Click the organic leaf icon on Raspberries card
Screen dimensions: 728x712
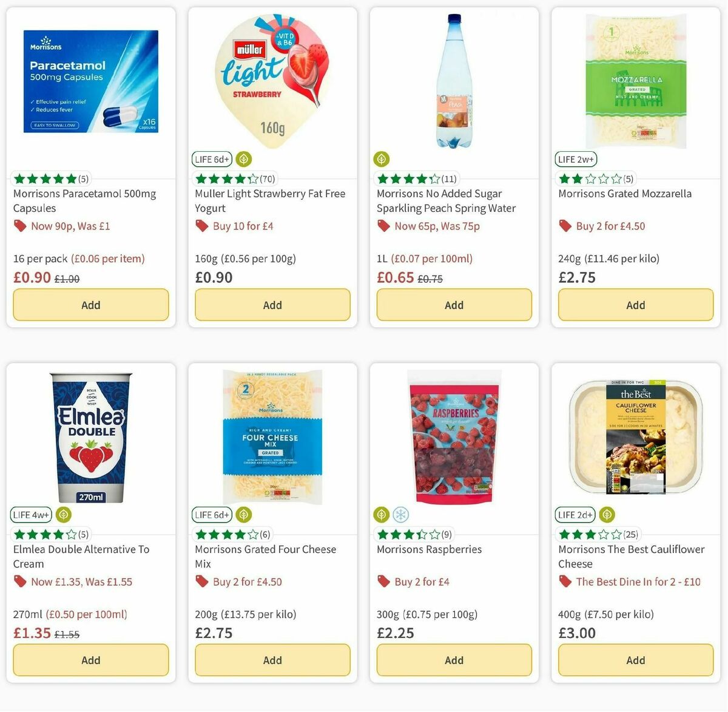(x=381, y=514)
